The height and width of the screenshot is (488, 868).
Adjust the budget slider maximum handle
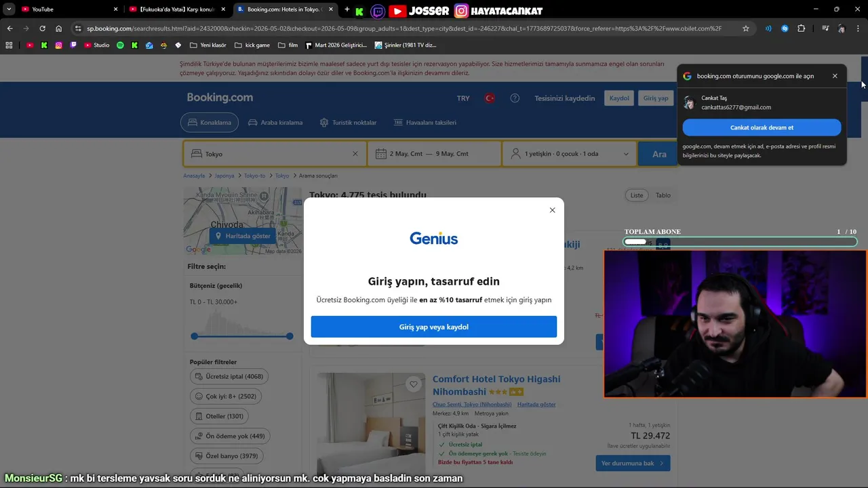click(290, 336)
